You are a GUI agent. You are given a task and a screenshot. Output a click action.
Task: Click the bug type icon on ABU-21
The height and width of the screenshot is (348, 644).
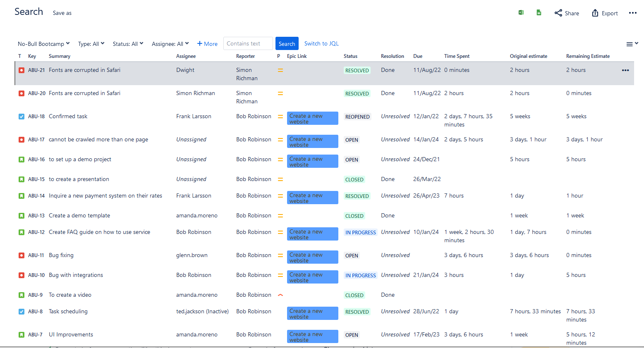(x=21, y=70)
